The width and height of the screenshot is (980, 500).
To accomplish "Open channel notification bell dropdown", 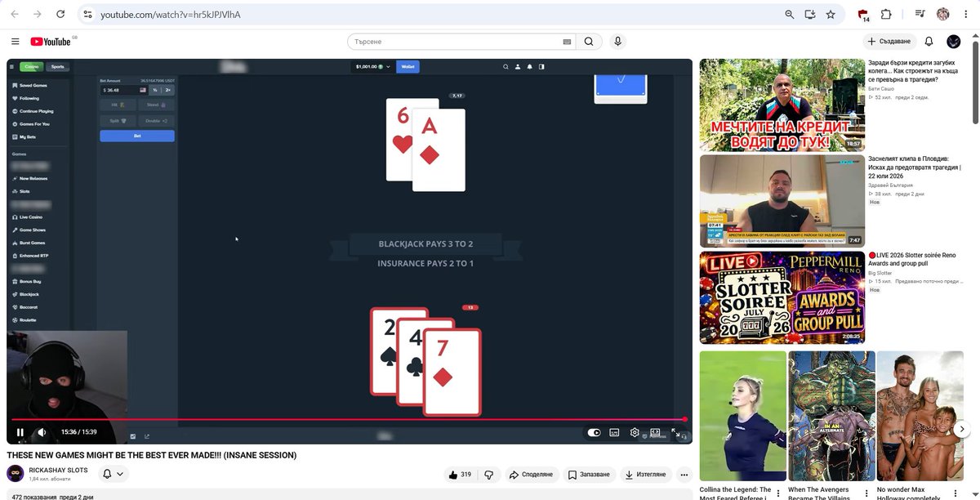I will (114, 474).
